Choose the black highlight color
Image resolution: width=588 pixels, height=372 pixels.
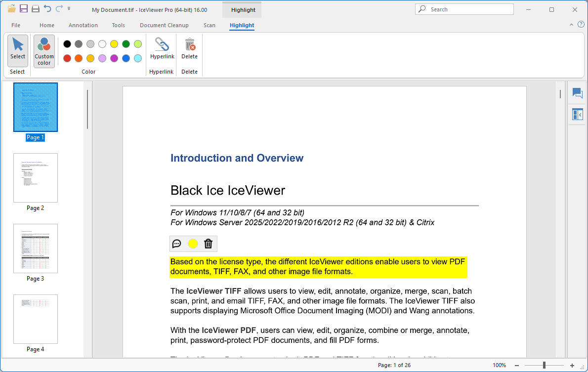[67, 44]
